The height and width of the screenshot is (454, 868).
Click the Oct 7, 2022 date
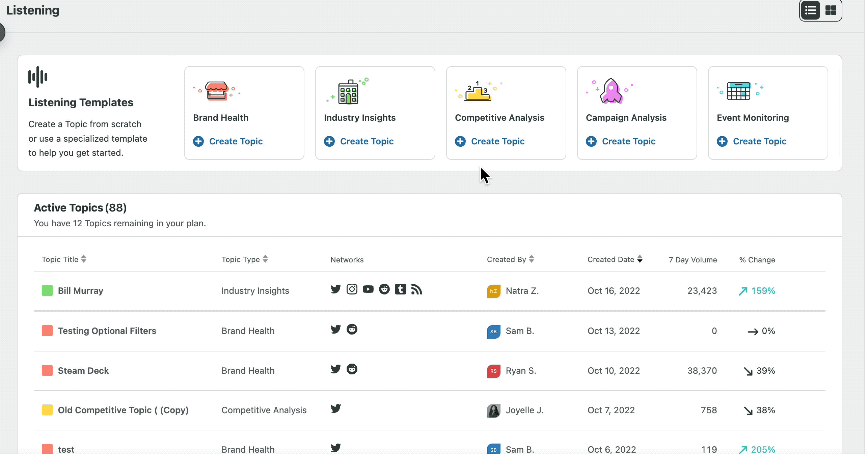(x=611, y=410)
